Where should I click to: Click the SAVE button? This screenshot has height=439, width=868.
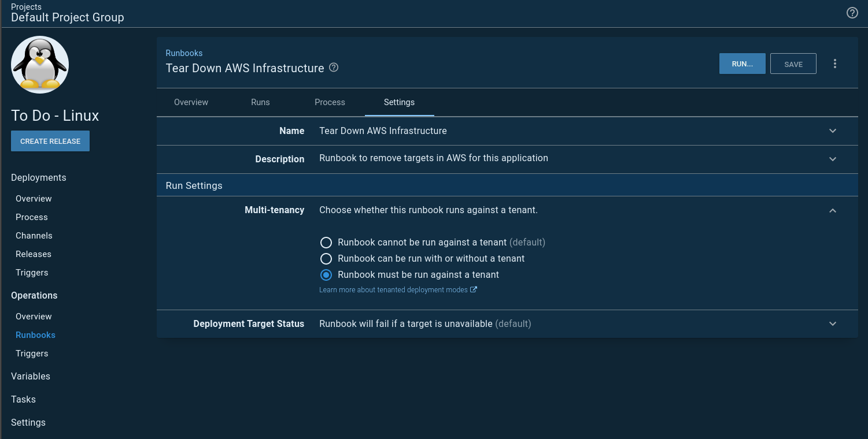793,64
